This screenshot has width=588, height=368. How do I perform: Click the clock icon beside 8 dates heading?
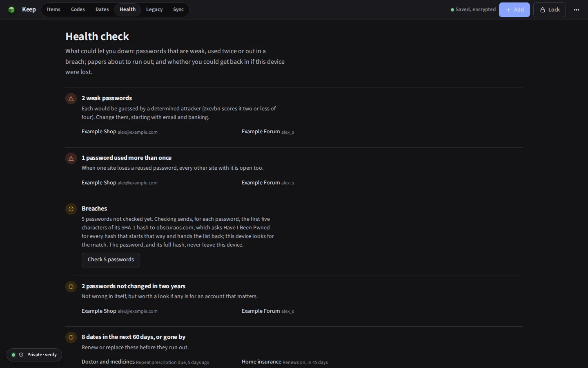(71, 337)
